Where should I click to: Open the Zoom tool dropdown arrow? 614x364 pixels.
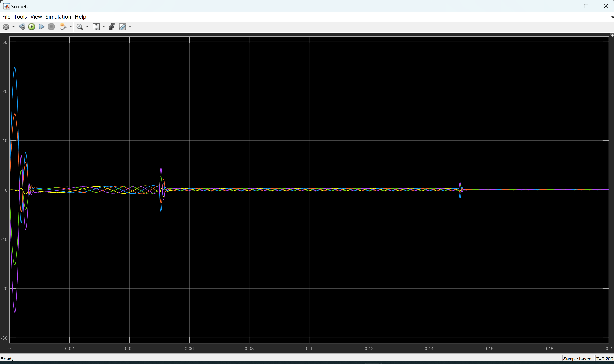pos(87,27)
